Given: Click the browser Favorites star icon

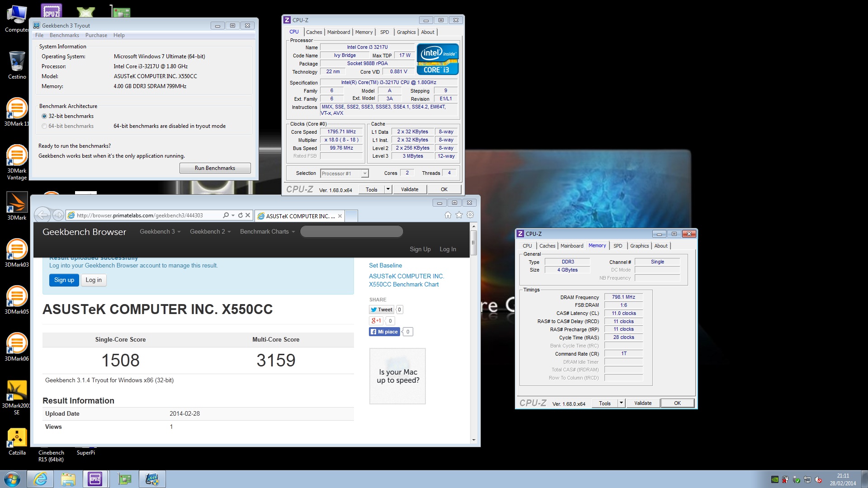Looking at the screenshot, I should 459,215.
